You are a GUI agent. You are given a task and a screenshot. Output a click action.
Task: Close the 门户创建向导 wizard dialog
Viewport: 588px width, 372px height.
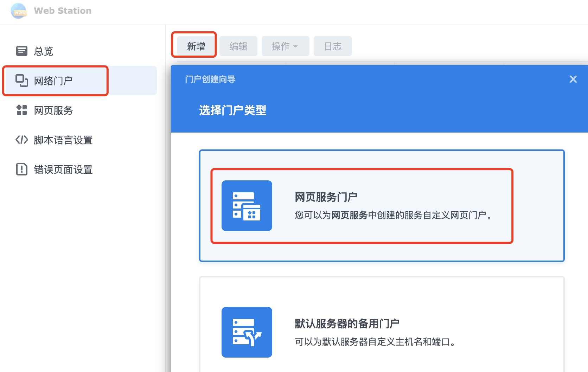click(573, 79)
